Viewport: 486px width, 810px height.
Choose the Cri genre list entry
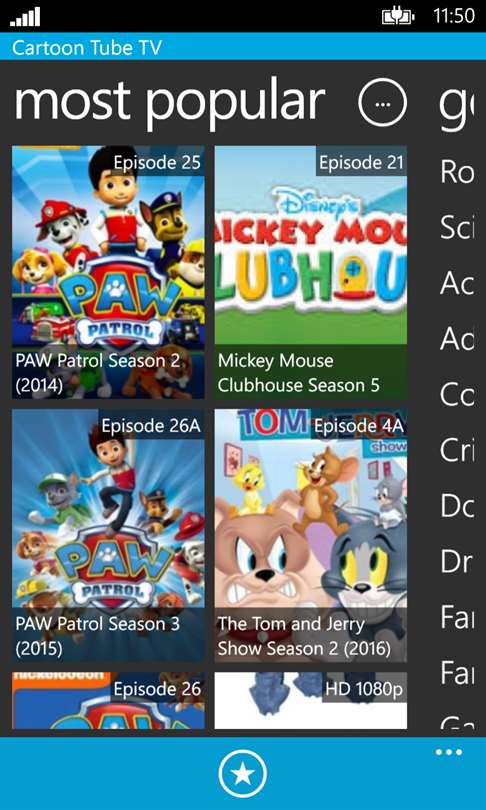click(x=457, y=450)
